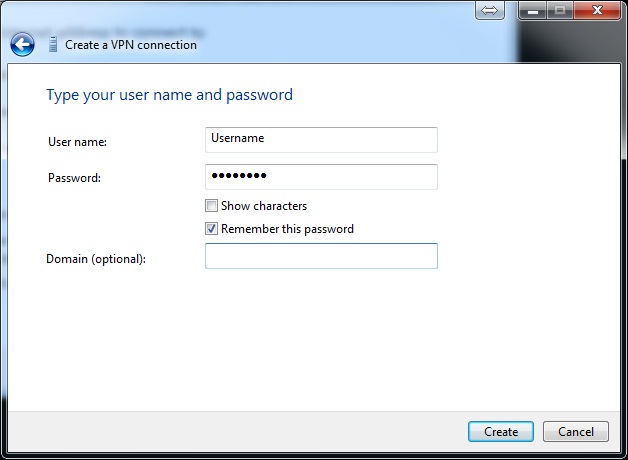Click the 'Show characters' label text
The image size is (628, 460).
[x=264, y=206]
